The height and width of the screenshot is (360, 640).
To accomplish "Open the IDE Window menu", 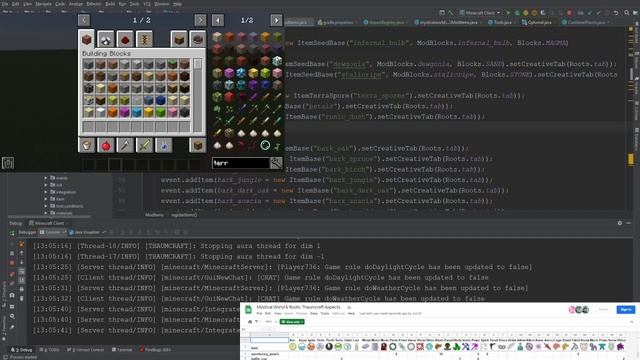I will point(162,4).
